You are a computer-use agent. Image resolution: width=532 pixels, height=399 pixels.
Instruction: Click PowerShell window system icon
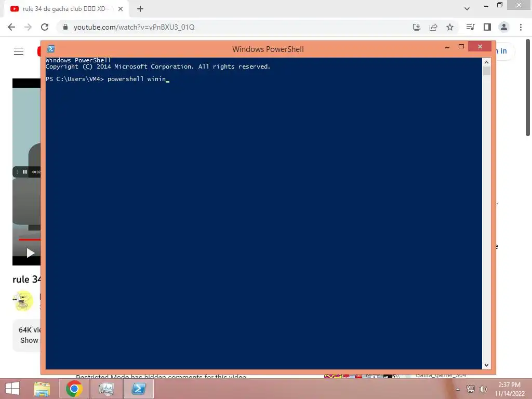tap(51, 49)
